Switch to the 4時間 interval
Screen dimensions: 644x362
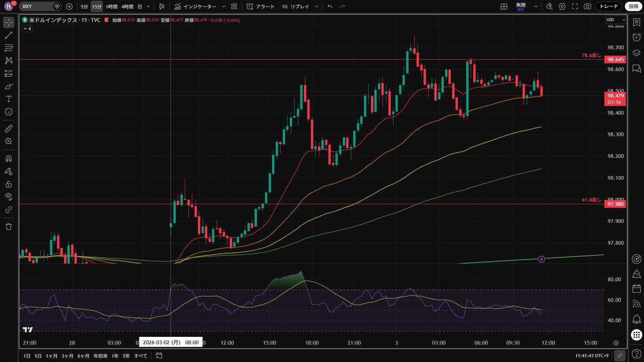(x=128, y=6)
